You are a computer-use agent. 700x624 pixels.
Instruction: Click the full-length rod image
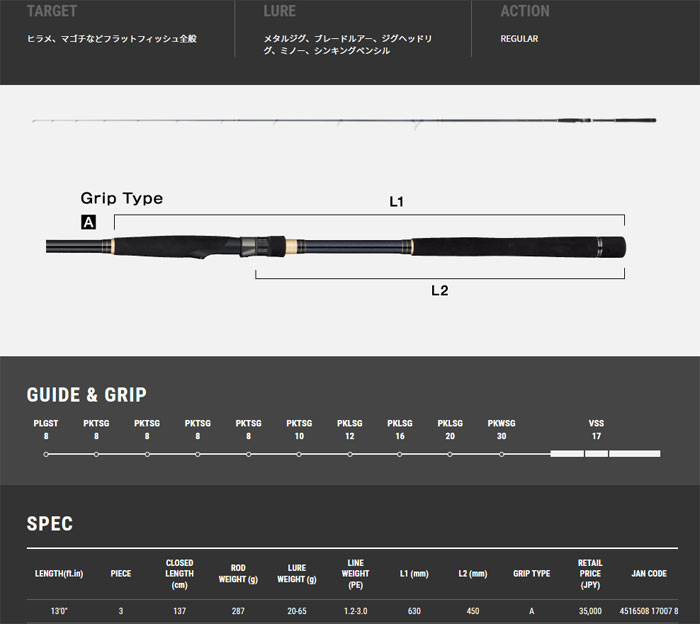point(344,121)
